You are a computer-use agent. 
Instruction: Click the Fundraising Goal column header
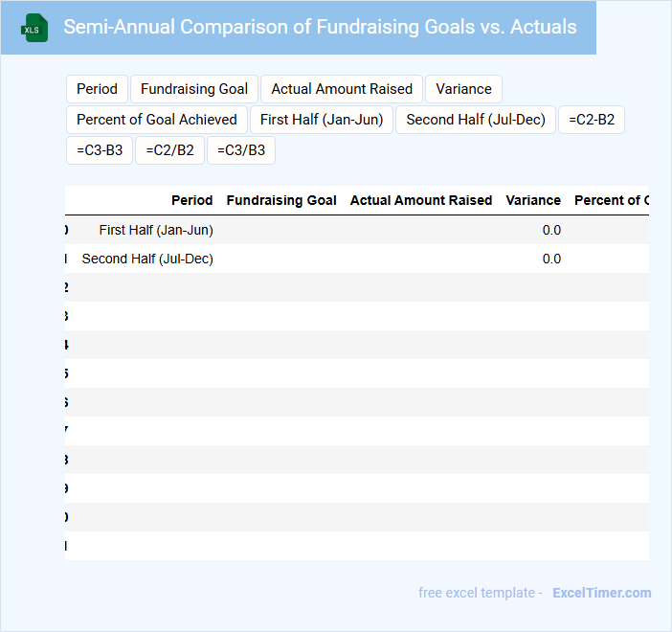[x=281, y=200]
